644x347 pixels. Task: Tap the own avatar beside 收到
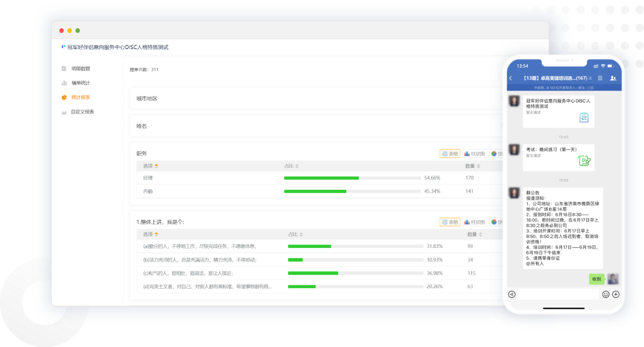[613, 279]
